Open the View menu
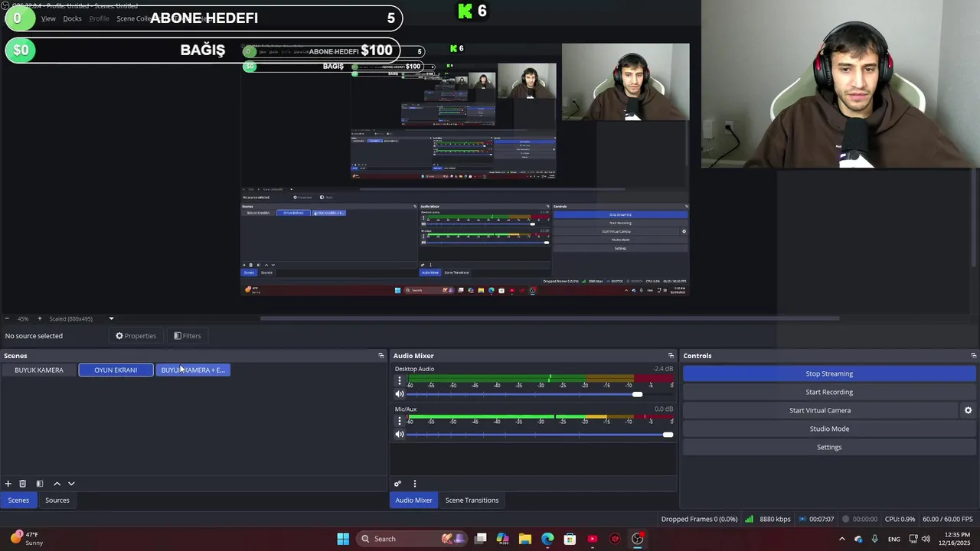This screenshot has width=980, height=551. tap(48, 18)
